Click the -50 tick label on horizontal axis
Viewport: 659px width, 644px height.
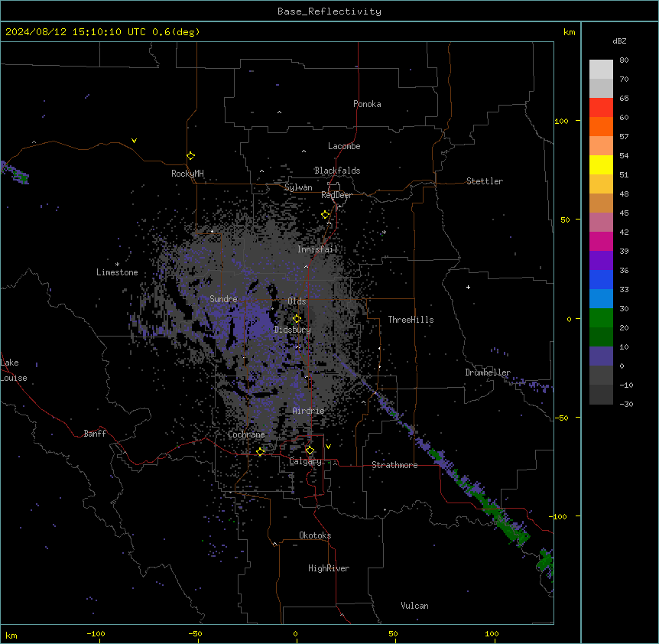[196, 633]
